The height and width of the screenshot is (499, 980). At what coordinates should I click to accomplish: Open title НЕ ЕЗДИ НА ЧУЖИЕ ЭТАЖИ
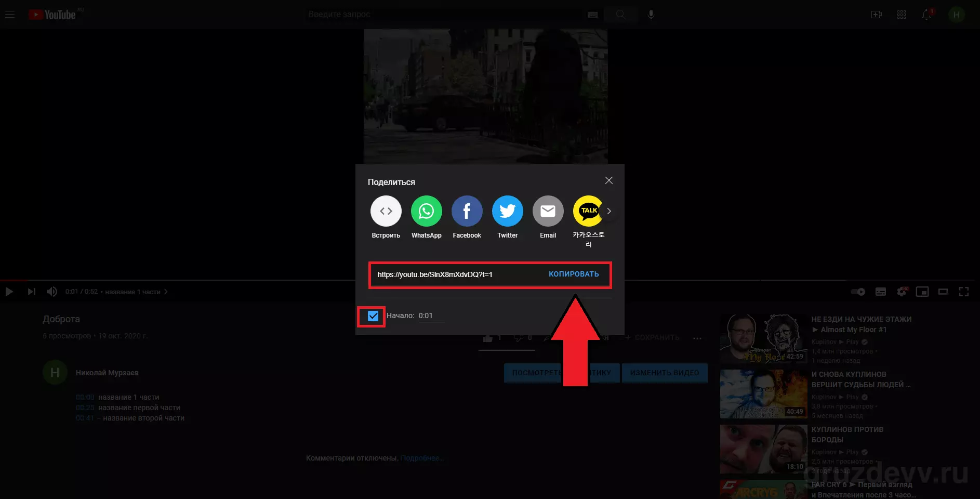[x=862, y=324]
